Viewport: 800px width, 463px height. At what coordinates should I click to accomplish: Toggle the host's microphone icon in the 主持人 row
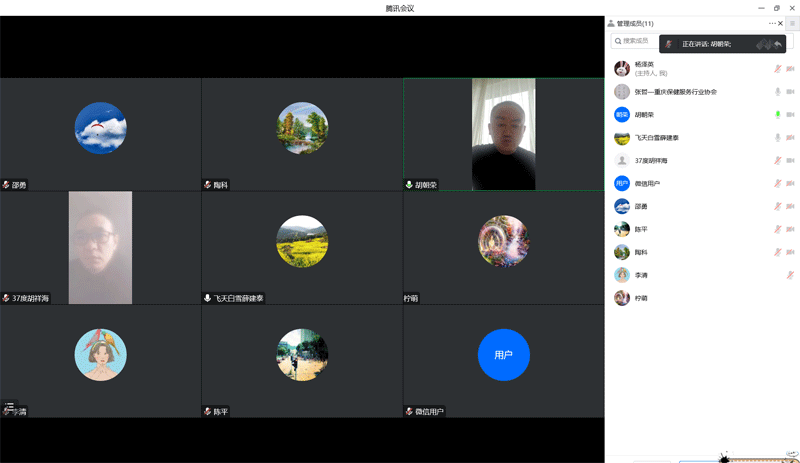tap(778, 68)
